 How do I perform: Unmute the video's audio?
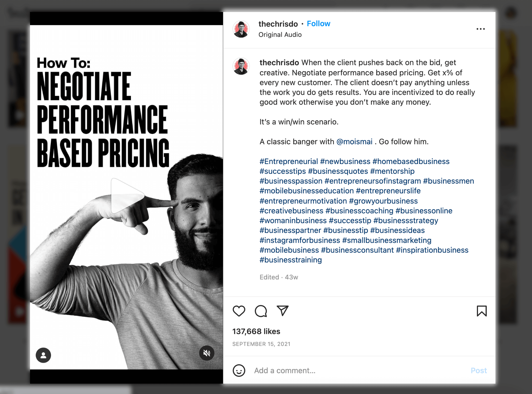[x=207, y=353]
